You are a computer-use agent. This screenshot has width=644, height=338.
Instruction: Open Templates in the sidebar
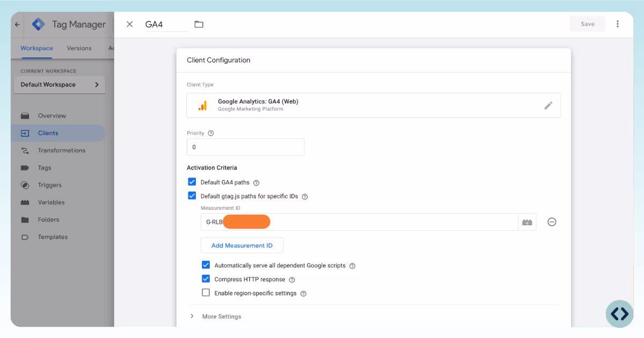click(x=53, y=237)
